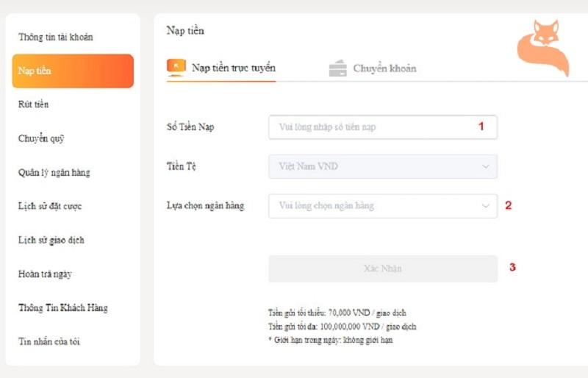Click the Số Tiền Nạp label
This screenshot has height=378, width=588.
[190, 127]
